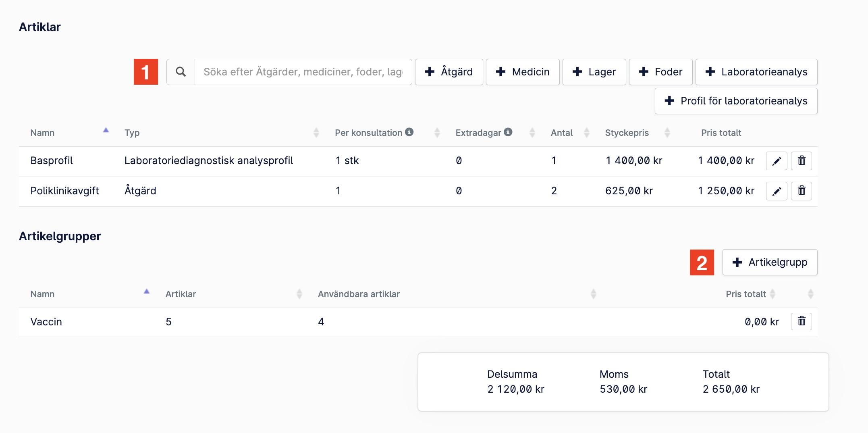Click Laboratoriediagnostisk analysprofil type cell

click(x=208, y=160)
